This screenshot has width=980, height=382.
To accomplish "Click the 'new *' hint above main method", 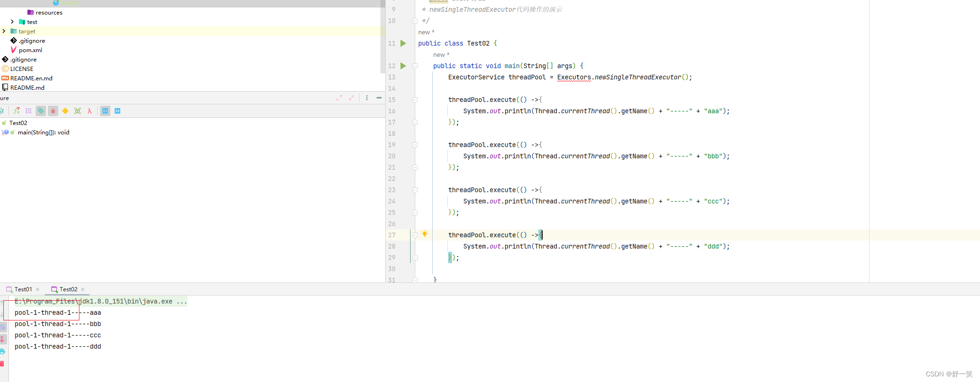I will (x=441, y=55).
